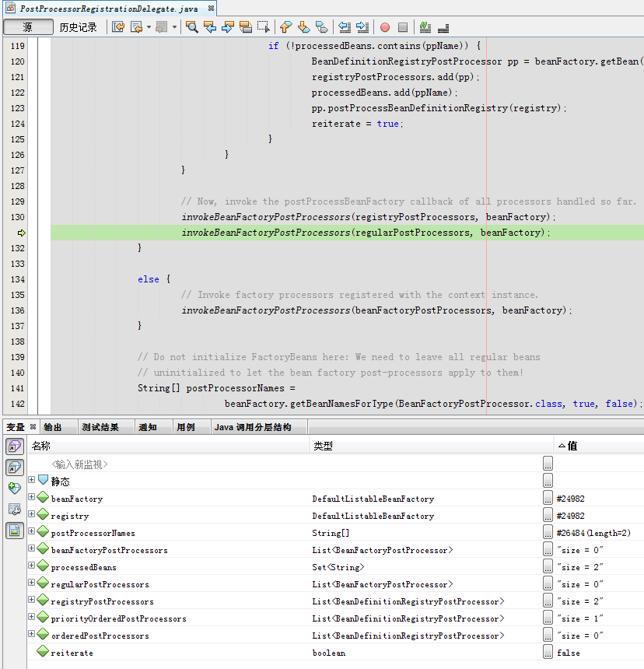Expand the beanFactoryPostProcessors variable
This screenshot has height=669, width=644.
(x=32, y=548)
